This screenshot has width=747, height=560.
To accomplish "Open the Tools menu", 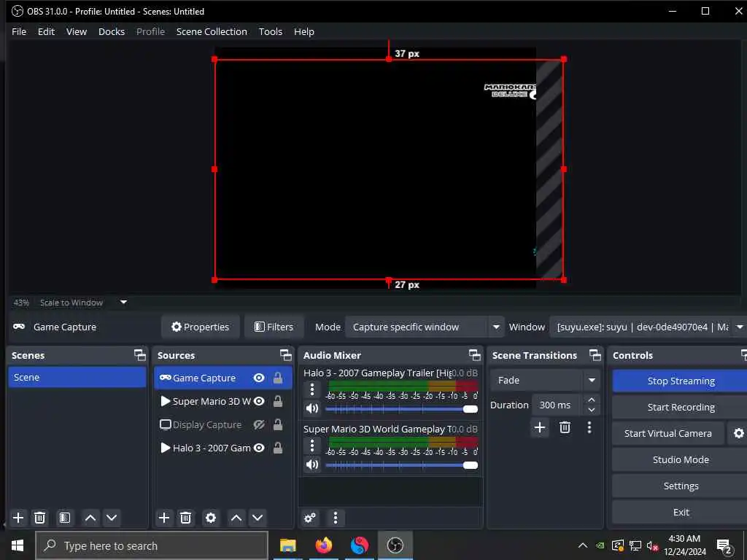I will coord(270,31).
